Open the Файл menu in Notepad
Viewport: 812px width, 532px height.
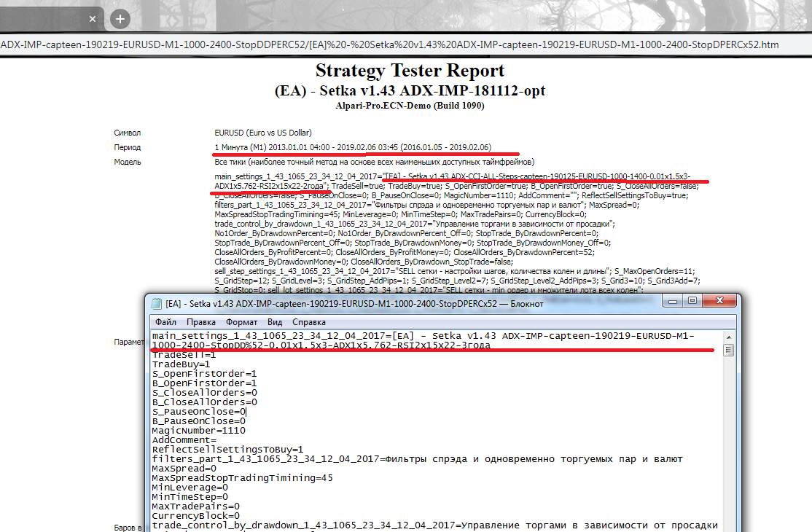(x=165, y=322)
